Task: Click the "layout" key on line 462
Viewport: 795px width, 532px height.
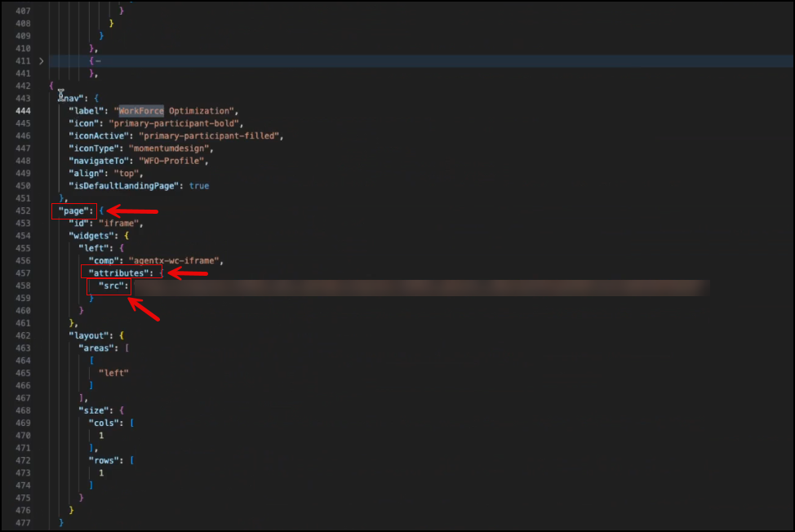Action: 89,335
